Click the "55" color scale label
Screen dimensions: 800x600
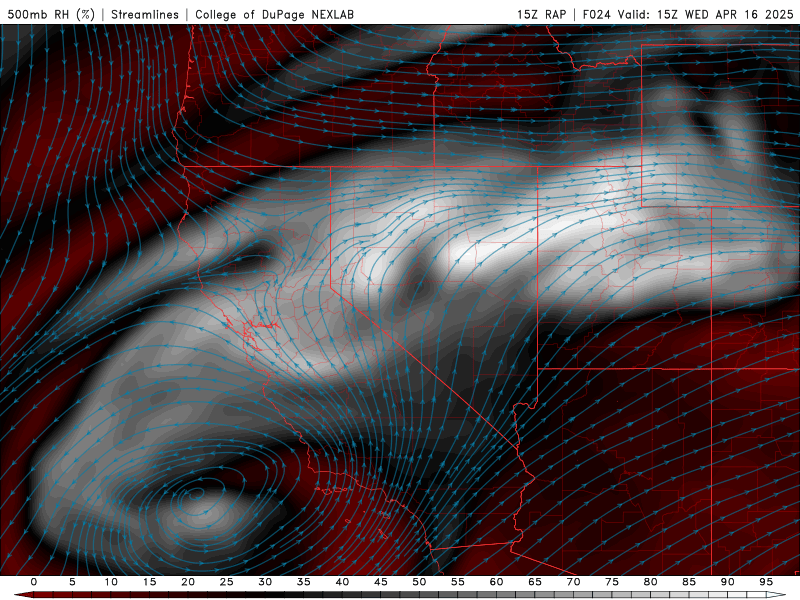458,582
